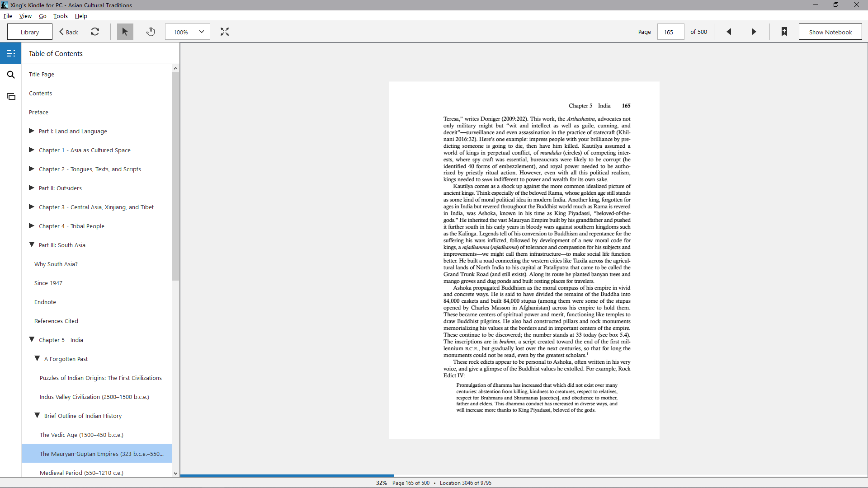The width and height of the screenshot is (868, 488).
Task: Click the Sync refresh icon
Action: [95, 32]
